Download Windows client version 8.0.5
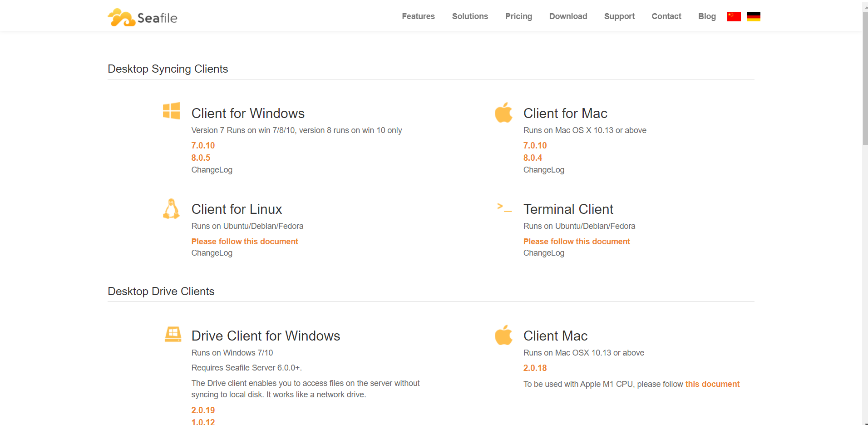868x425 pixels. pos(201,158)
